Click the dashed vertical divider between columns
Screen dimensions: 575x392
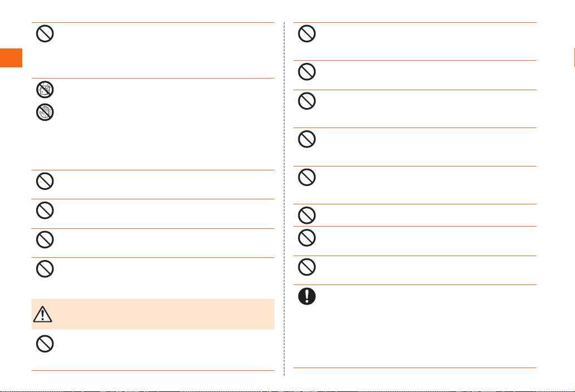(x=284, y=199)
